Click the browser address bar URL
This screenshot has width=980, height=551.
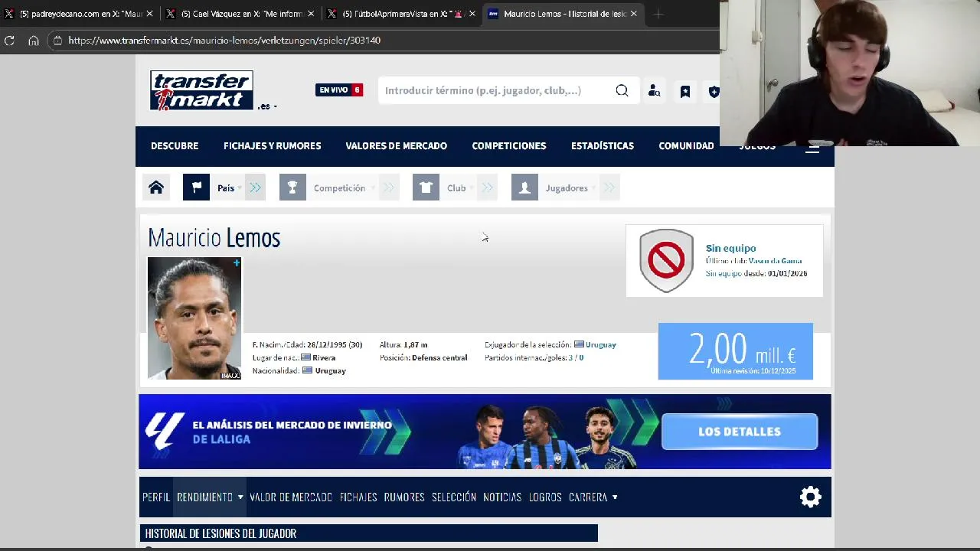224,41
